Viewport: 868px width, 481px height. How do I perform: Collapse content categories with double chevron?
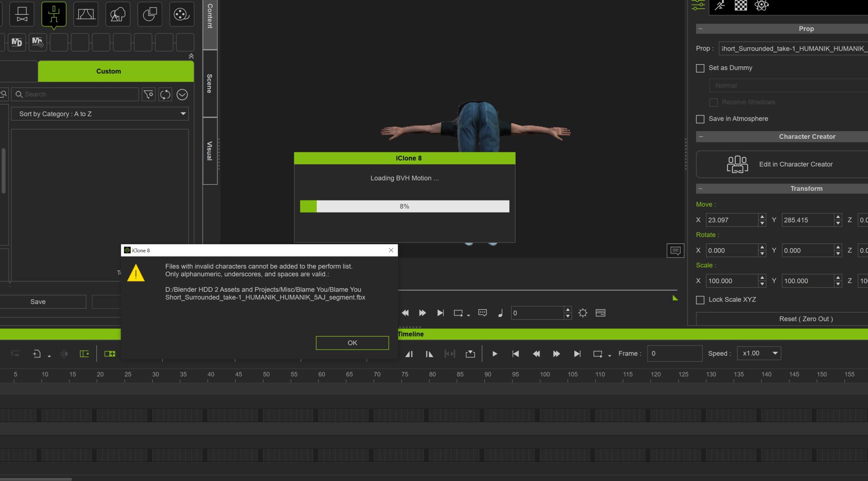[x=191, y=56]
